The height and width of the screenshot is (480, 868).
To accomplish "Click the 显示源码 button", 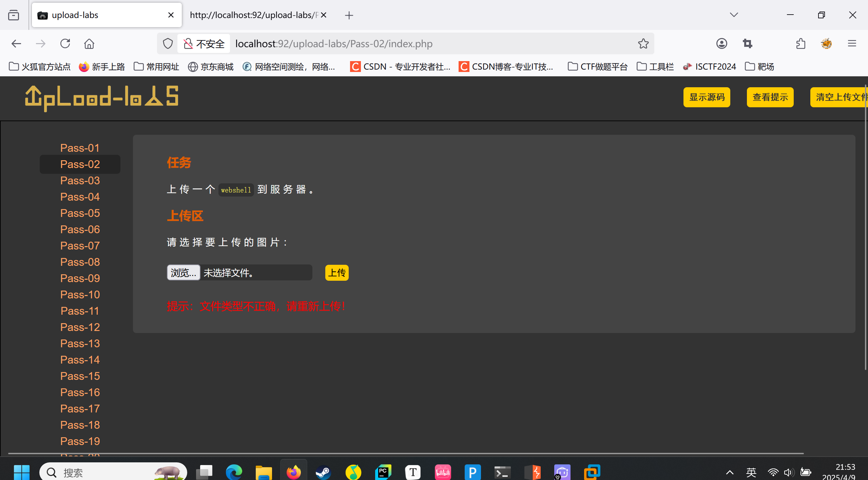I will point(707,97).
